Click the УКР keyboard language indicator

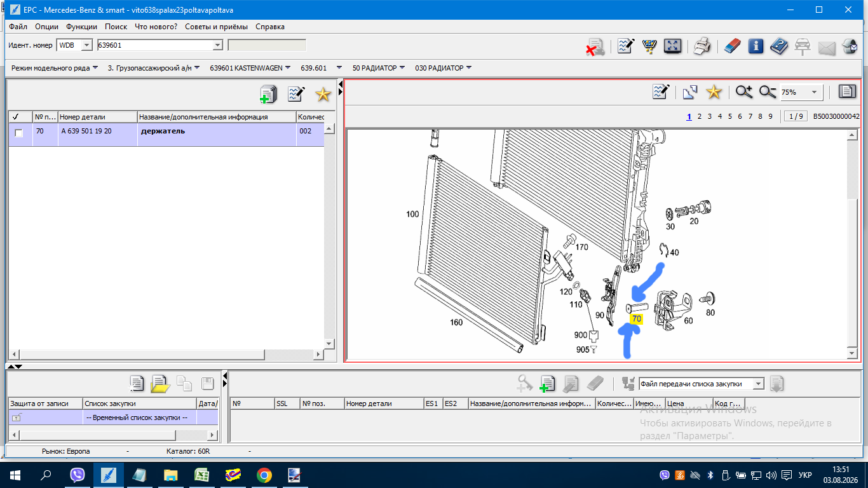coord(804,475)
